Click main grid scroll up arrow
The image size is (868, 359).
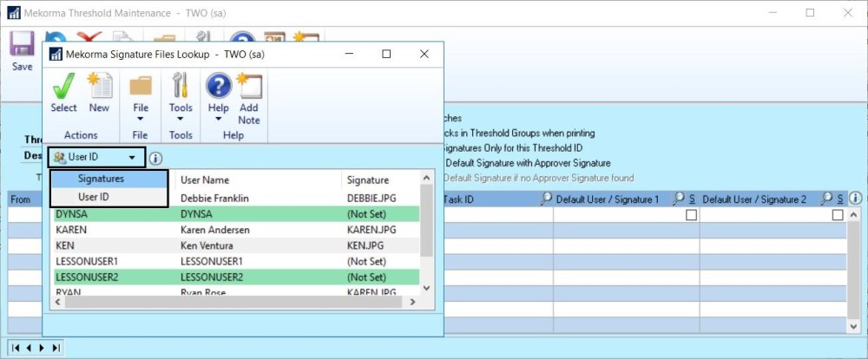point(854,214)
